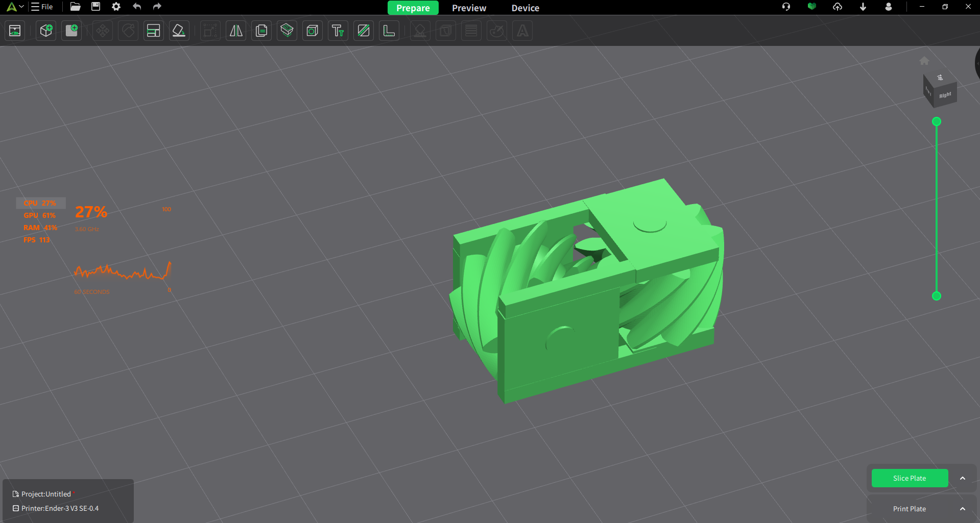Select the Move tool with four arrows
The width and height of the screenshot is (980, 523).
coord(103,31)
